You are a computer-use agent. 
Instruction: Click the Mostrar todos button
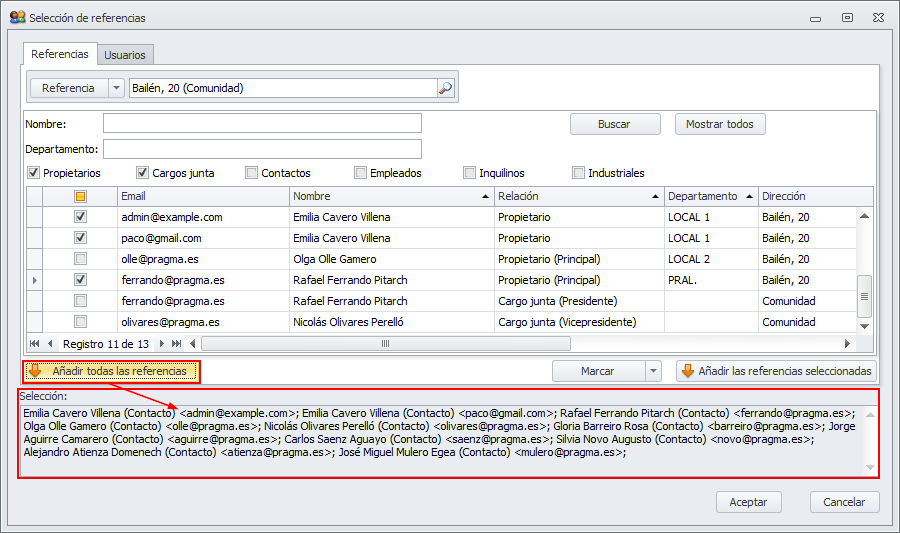coord(720,124)
